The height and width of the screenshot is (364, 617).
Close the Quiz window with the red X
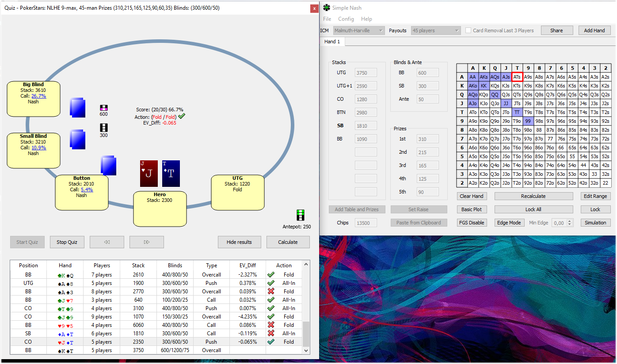pyautogui.click(x=314, y=8)
